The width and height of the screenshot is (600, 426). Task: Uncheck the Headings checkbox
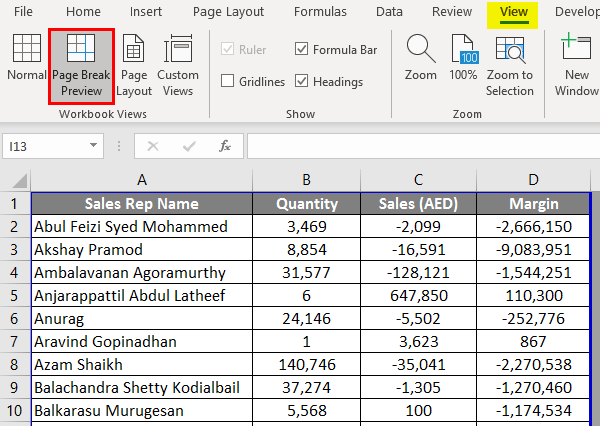[302, 81]
